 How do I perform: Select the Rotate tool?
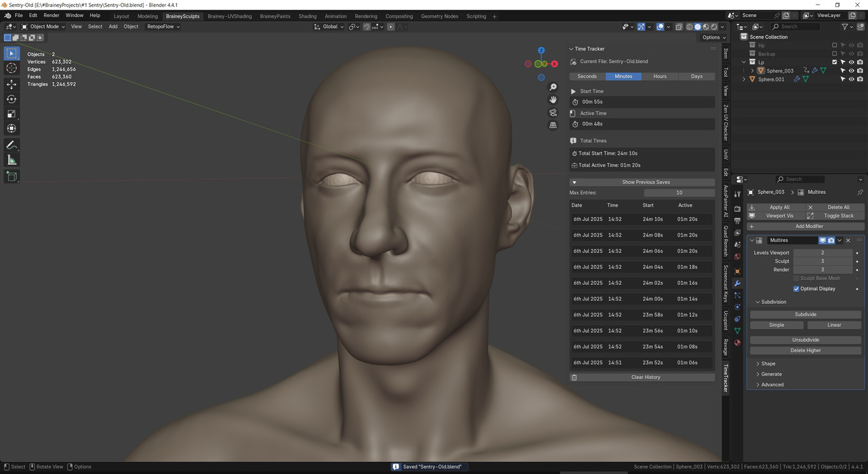click(x=12, y=99)
